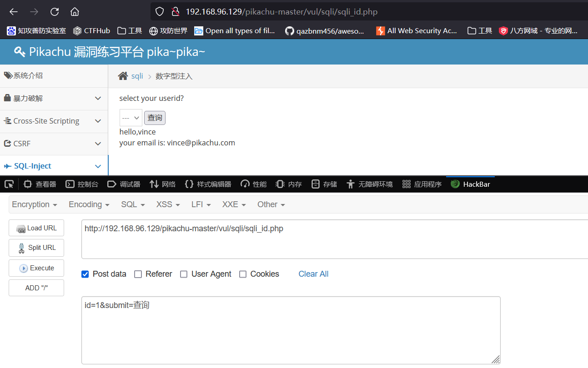Open the Other dropdown menu

[x=271, y=204]
